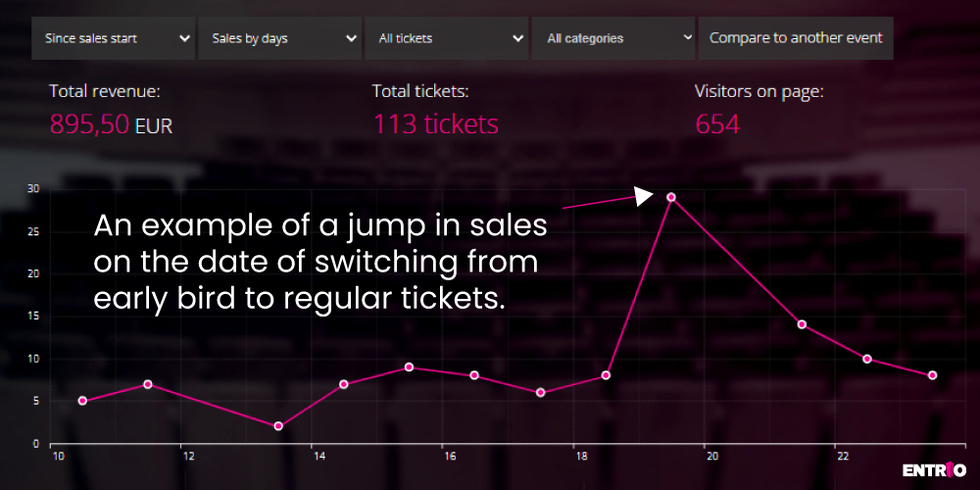
Task: Click the '895,50' total revenue value
Action: click(89, 124)
